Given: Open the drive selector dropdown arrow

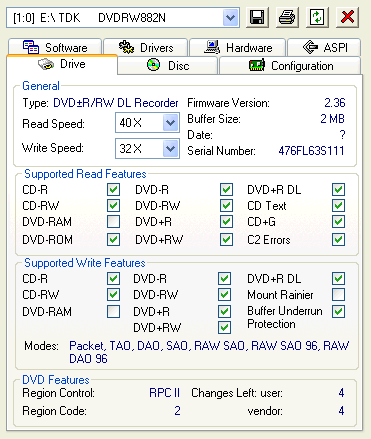Looking at the screenshot, I should tap(230, 18).
